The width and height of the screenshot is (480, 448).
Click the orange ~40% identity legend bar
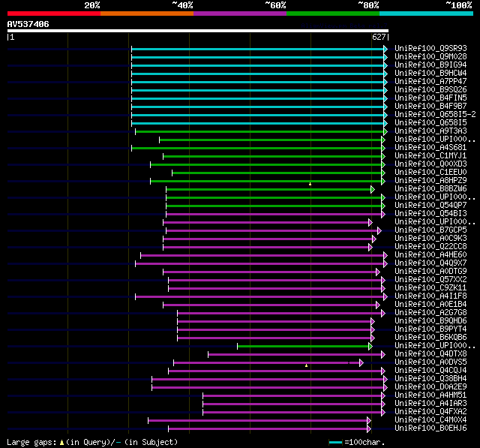pos(147,14)
